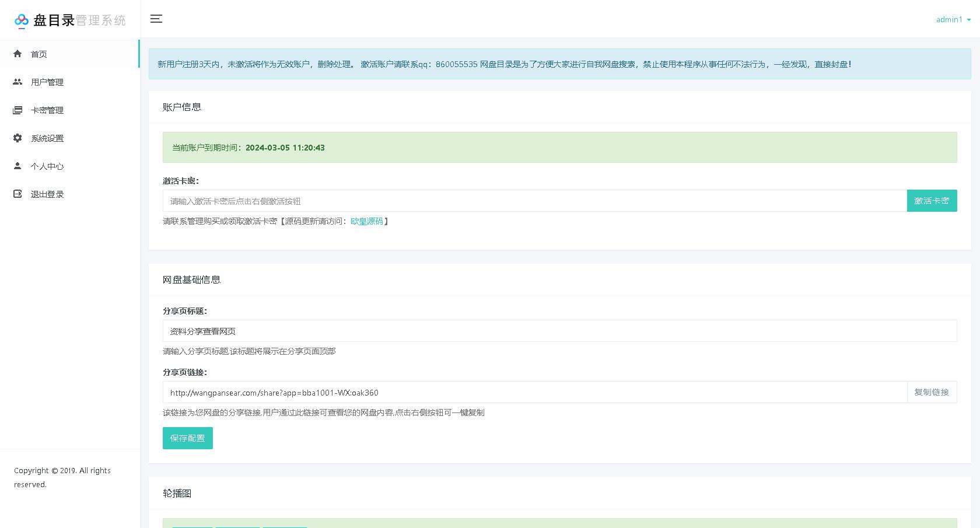
Task: Select the 用户管理 menu entry
Action: click(47, 82)
